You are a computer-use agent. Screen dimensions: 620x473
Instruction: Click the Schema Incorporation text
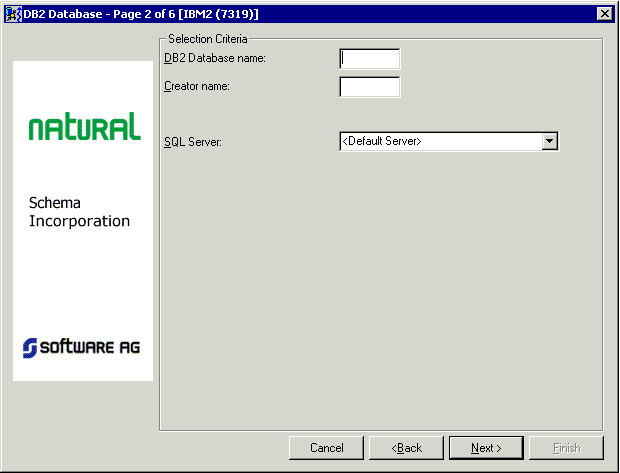tap(80, 212)
